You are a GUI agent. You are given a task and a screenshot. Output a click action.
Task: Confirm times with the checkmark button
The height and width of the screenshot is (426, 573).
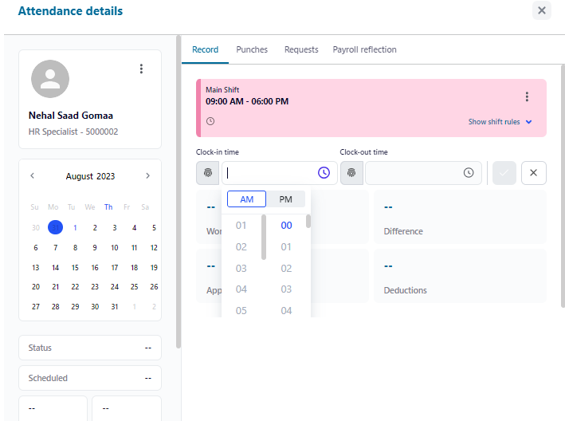[x=504, y=173]
